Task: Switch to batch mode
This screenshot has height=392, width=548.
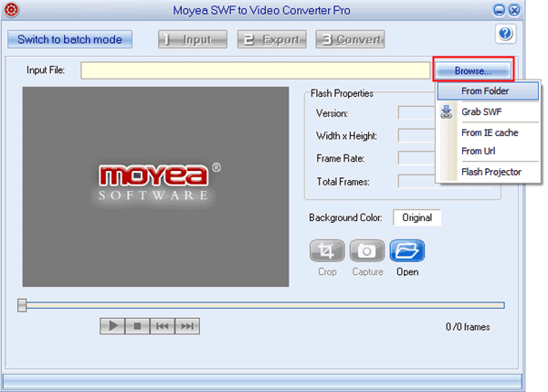Action: coord(70,39)
